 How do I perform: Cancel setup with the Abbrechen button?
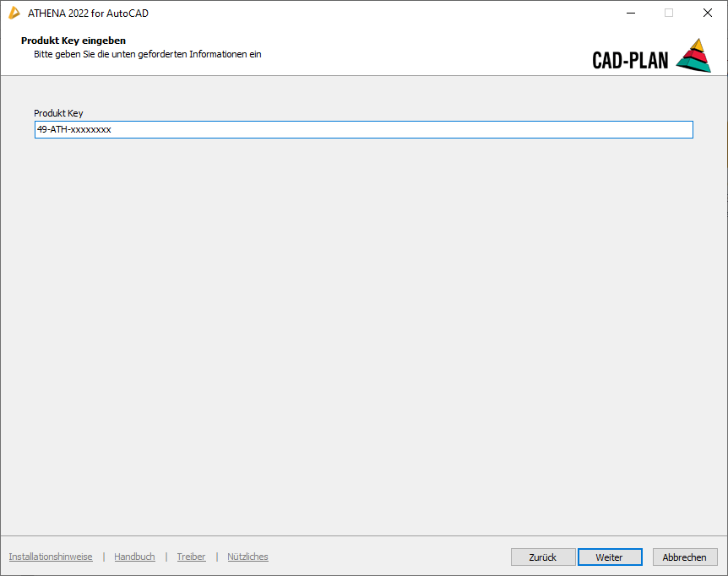(x=685, y=557)
